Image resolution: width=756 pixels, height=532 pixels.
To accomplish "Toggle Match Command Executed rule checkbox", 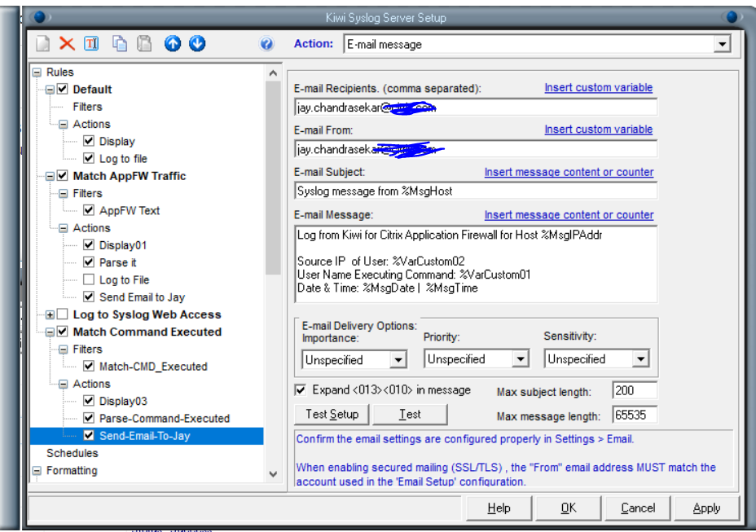I will tap(62, 332).
